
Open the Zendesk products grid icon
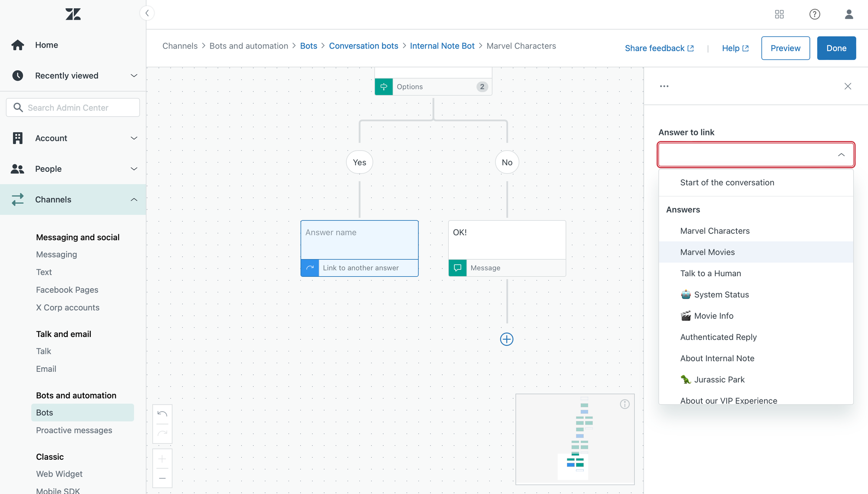pos(779,14)
